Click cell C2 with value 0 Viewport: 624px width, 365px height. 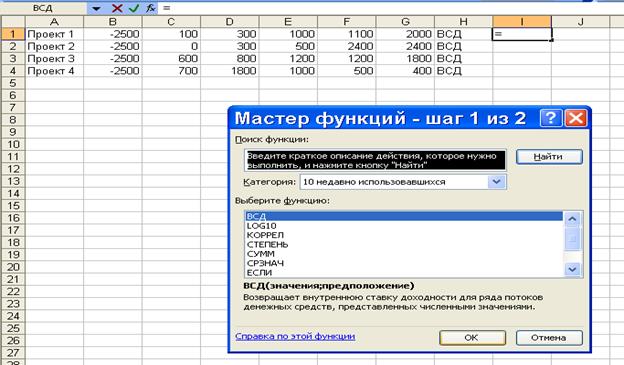[x=172, y=47]
